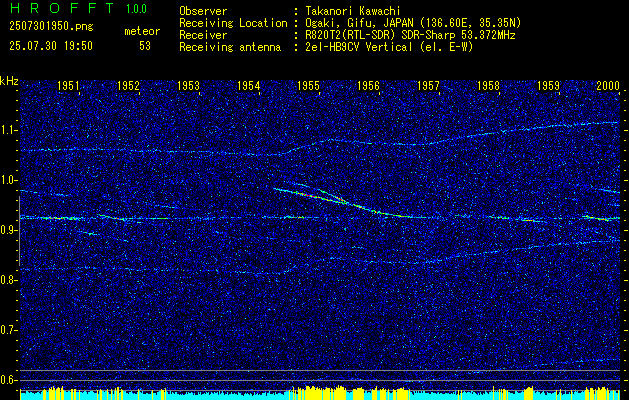
Task: Click the 1959 time marker
Action: [548, 86]
